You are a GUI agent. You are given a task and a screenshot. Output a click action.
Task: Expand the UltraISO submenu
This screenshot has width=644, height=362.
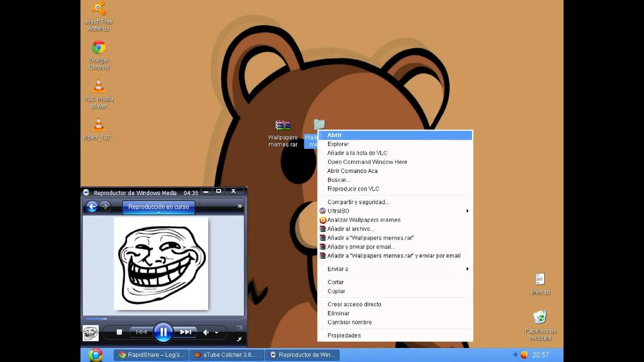coord(395,212)
